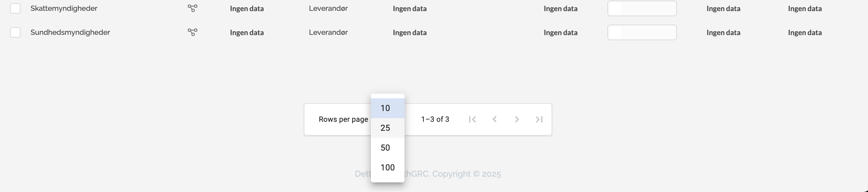Jump to the last page
The image size is (868, 192).
point(539,119)
